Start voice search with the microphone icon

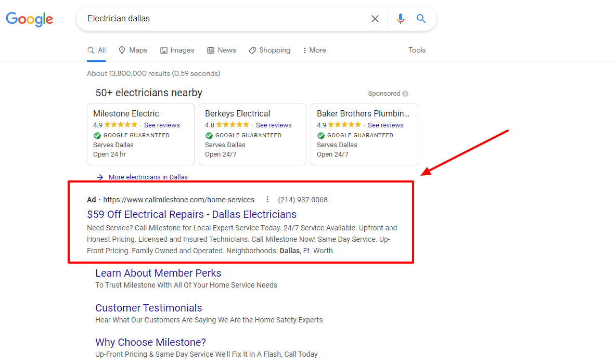click(400, 19)
